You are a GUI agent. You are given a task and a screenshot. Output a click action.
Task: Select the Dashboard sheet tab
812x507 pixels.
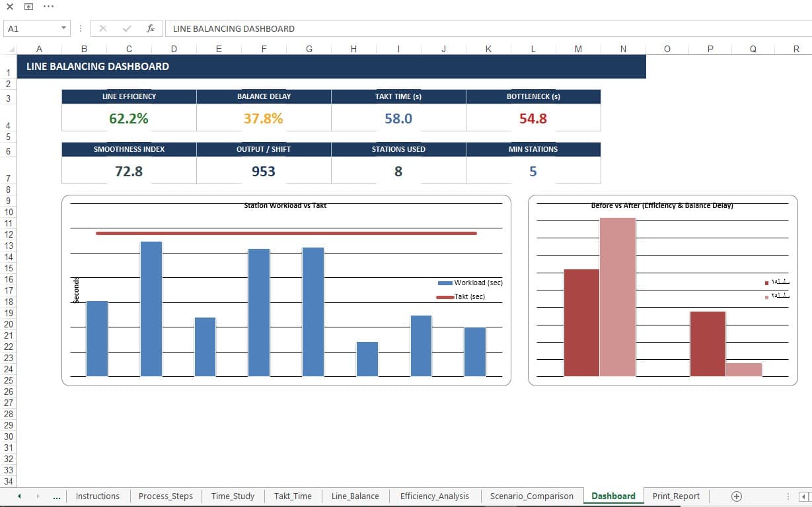(x=613, y=496)
